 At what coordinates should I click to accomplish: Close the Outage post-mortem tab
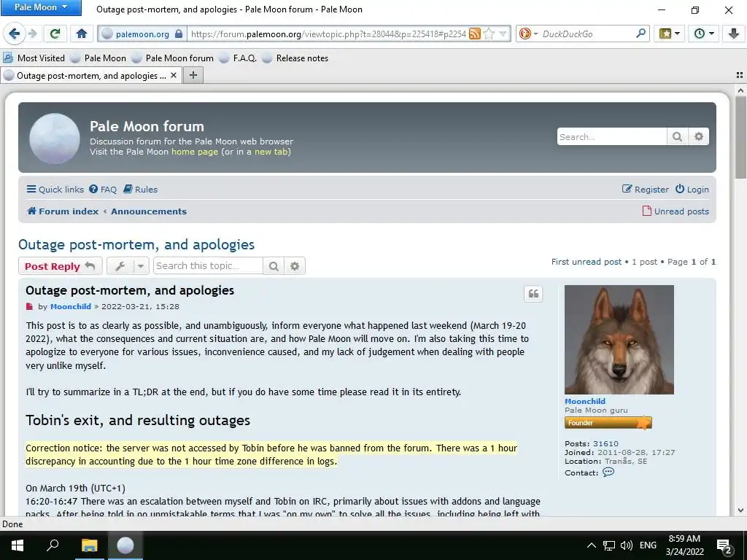coord(174,75)
